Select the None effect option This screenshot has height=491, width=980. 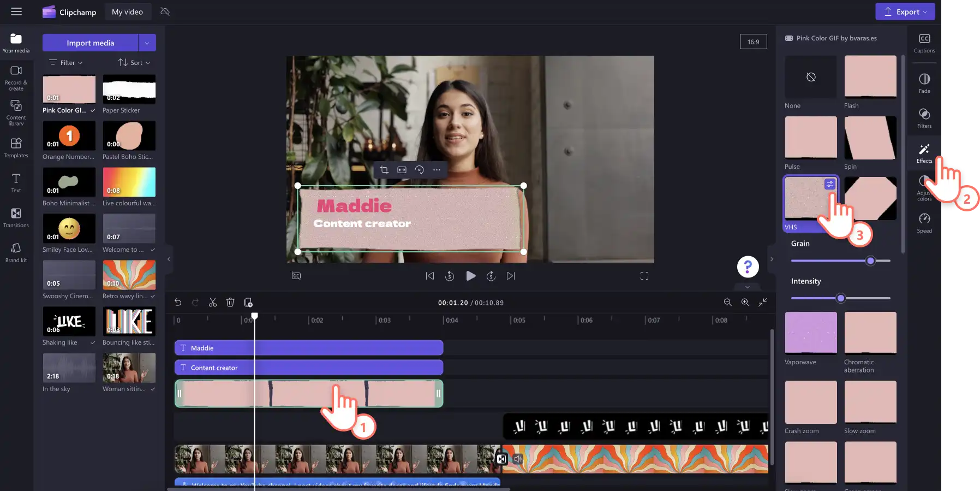[811, 77]
